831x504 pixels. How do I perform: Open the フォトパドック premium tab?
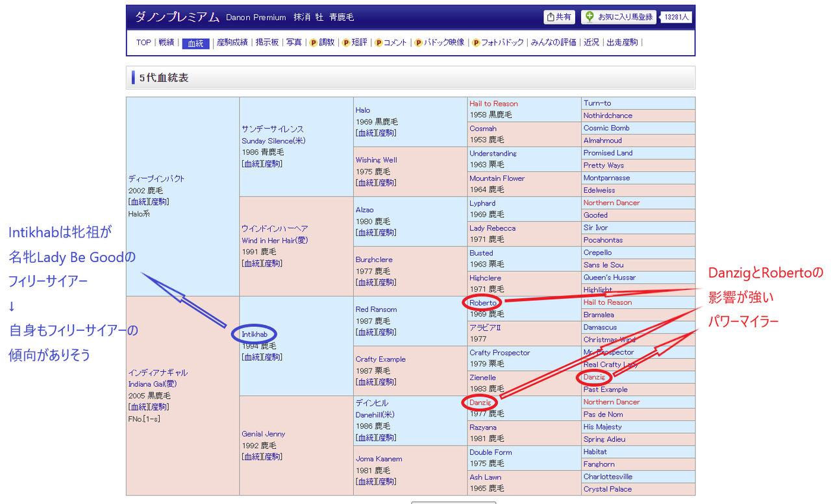coord(502,43)
